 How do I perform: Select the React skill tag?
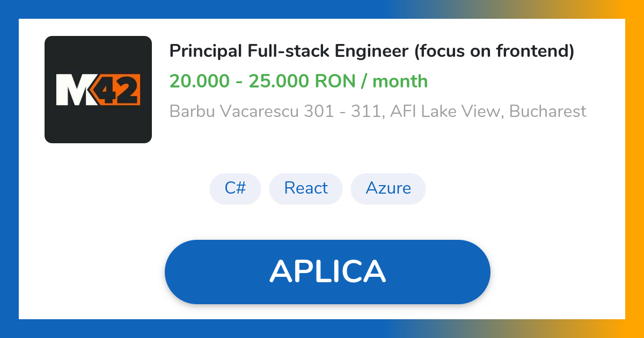(x=306, y=188)
